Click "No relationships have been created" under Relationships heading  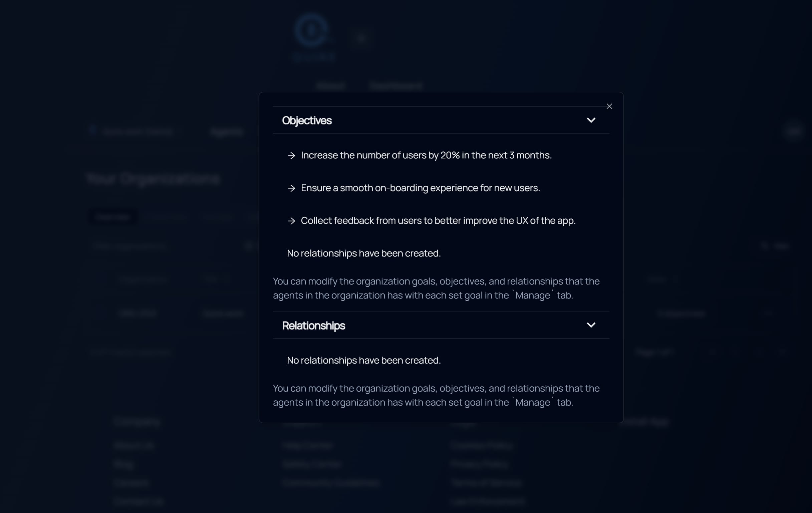(x=363, y=360)
